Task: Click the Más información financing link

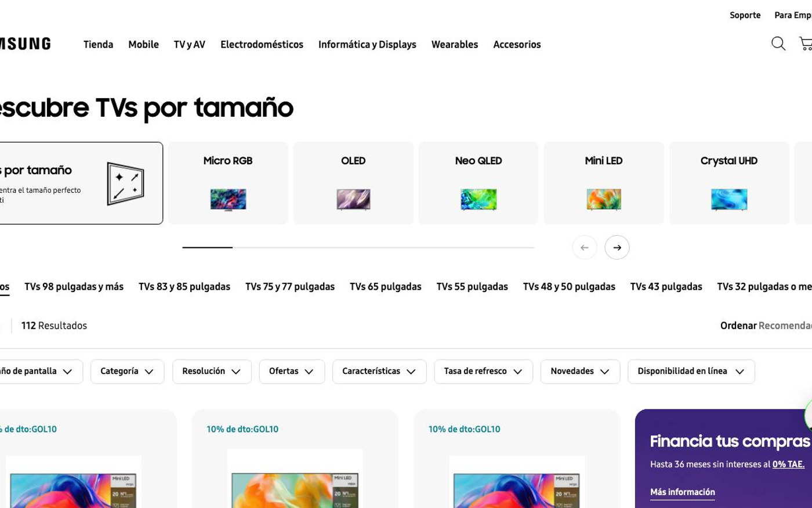Action: click(683, 492)
